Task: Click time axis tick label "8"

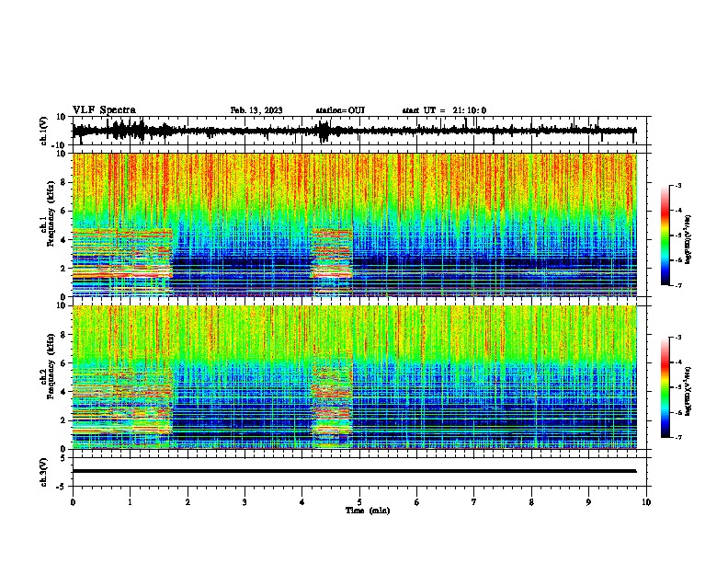Action: (x=531, y=502)
